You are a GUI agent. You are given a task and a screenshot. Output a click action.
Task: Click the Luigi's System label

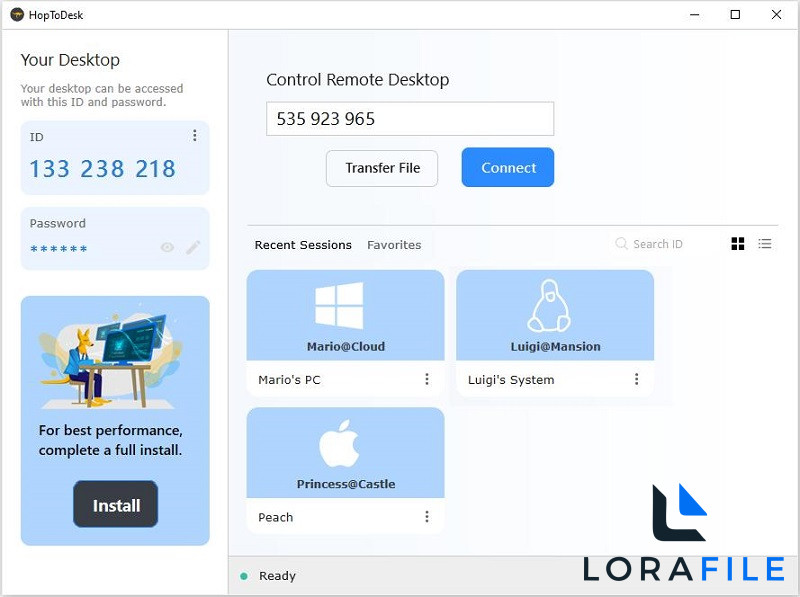pyautogui.click(x=511, y=380)
